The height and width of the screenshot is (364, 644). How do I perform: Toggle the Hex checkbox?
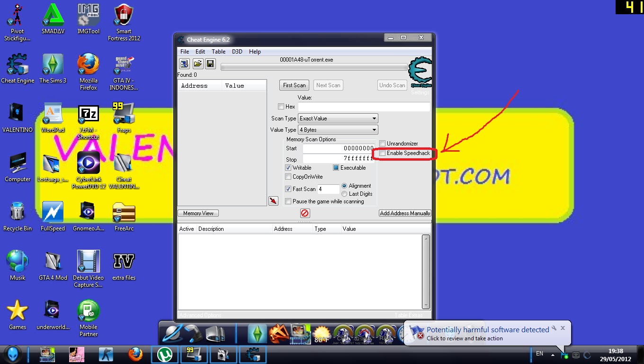click(x=281, y=107)
